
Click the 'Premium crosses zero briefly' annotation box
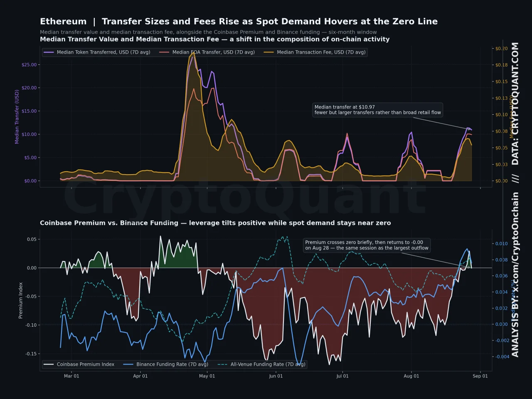click(x=367, y=245)
